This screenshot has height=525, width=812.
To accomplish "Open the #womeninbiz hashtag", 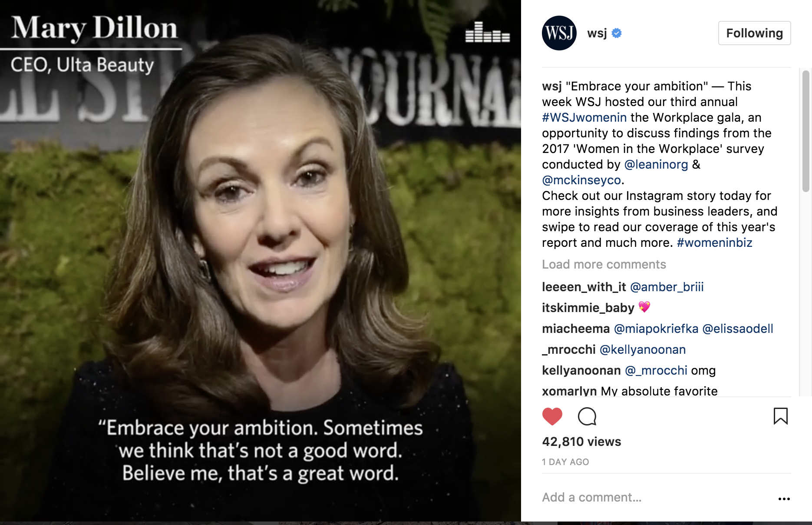I will [x=714, y=243].
